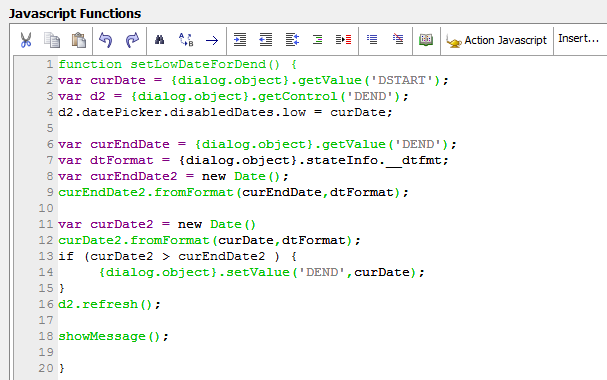Indent selection with the blue right-arrow indent icon
The image size is (607, 380).
(x=240, y=40)
